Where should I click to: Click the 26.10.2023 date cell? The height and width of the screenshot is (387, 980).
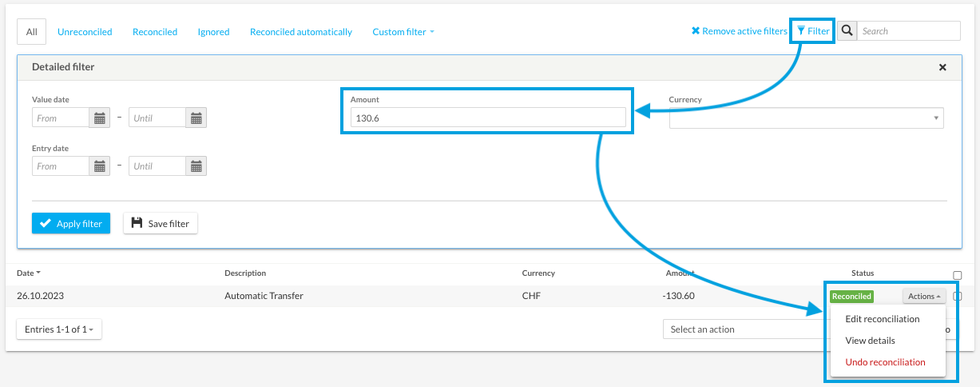tap(40, 296)
